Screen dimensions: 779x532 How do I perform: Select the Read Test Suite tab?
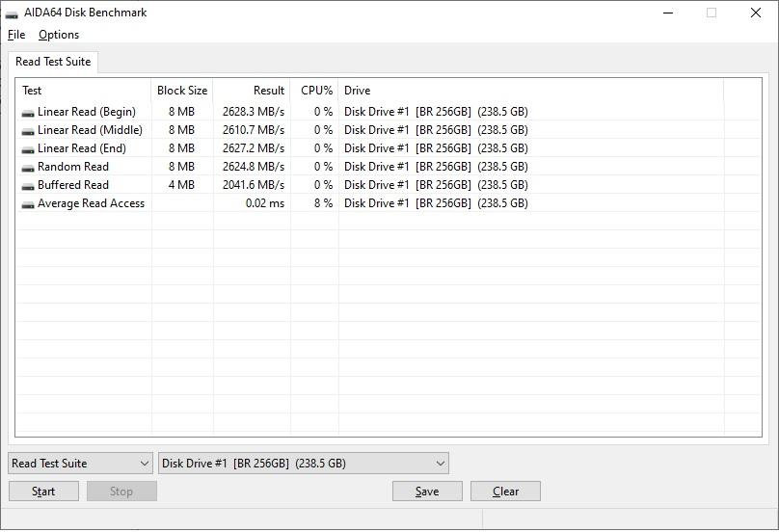[x=53, y=62]
